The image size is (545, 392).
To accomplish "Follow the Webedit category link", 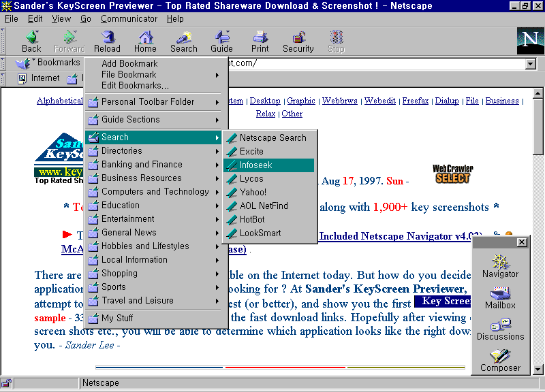I will 379,101.
